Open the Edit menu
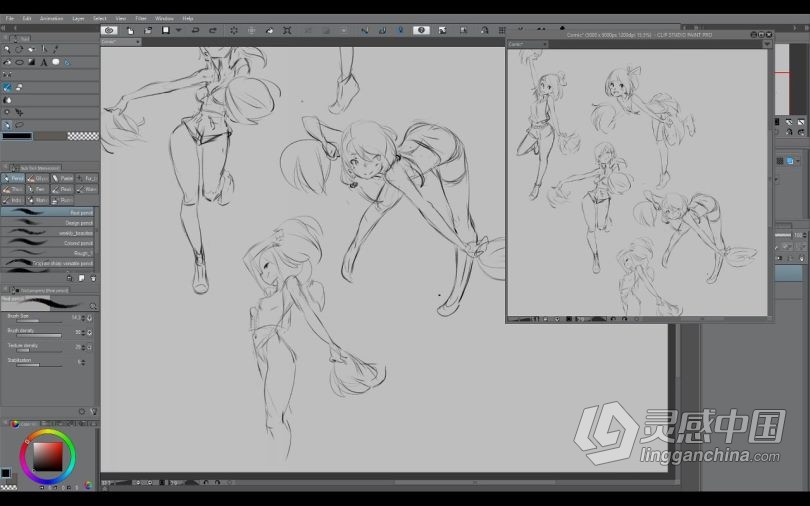 [x=27, y=19]
